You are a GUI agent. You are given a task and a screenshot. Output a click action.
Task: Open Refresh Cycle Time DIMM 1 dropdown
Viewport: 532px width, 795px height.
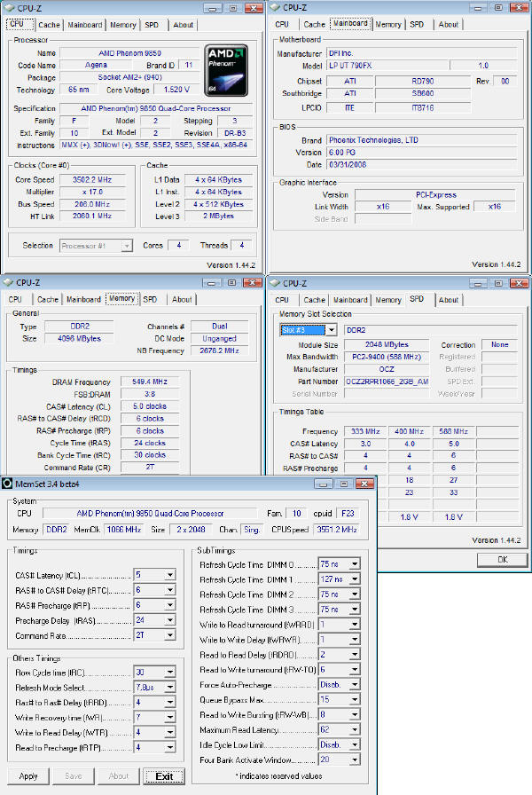point(355,579)
